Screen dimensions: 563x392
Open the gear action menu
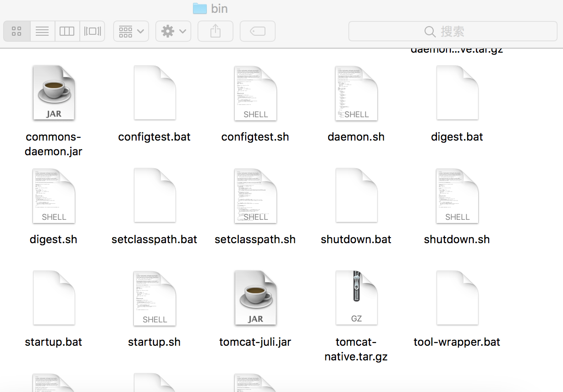pos(173,31)
